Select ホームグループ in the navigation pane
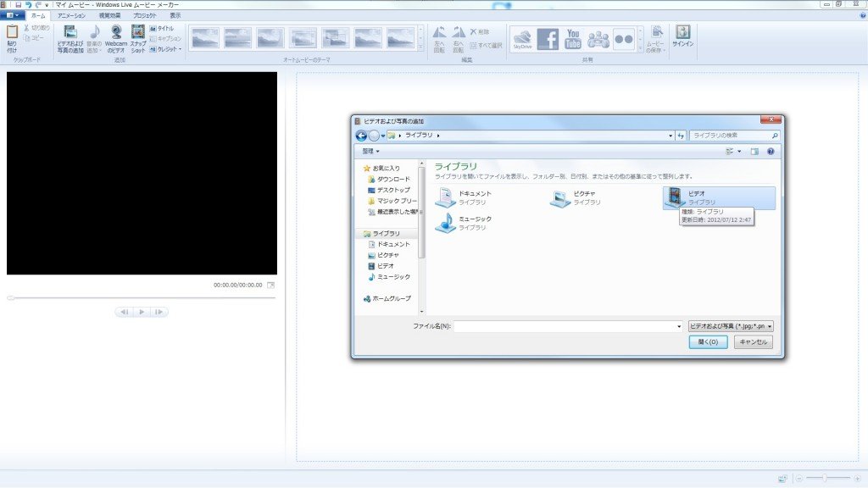 [387, 298]
